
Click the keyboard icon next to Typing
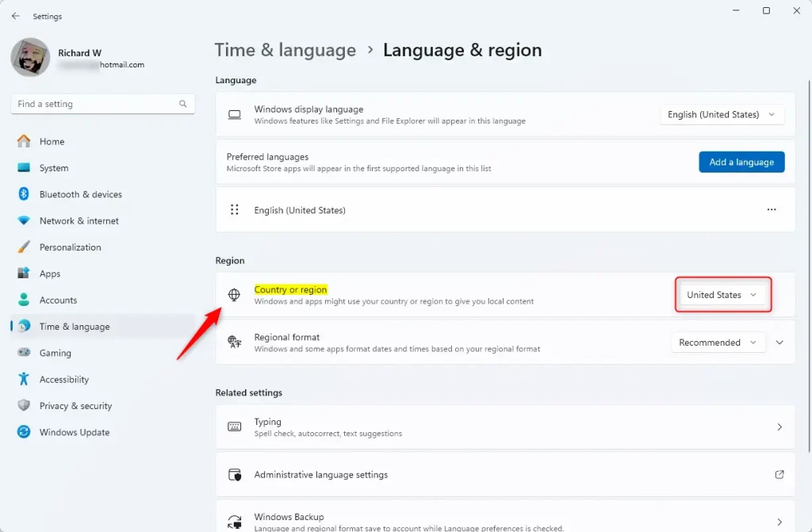pyautogui.click(x=234, y=427)
